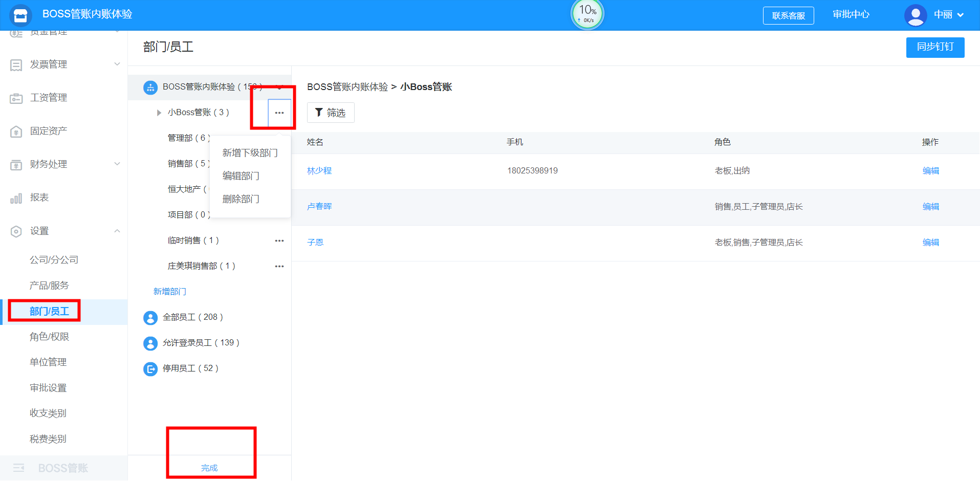Click the 固定资产 asset icon

[16, 132]
